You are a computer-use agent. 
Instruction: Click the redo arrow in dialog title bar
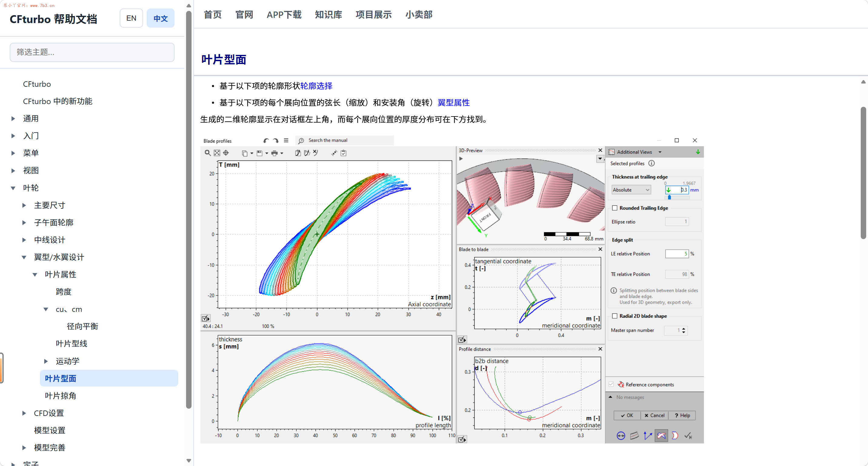[275, 140]
